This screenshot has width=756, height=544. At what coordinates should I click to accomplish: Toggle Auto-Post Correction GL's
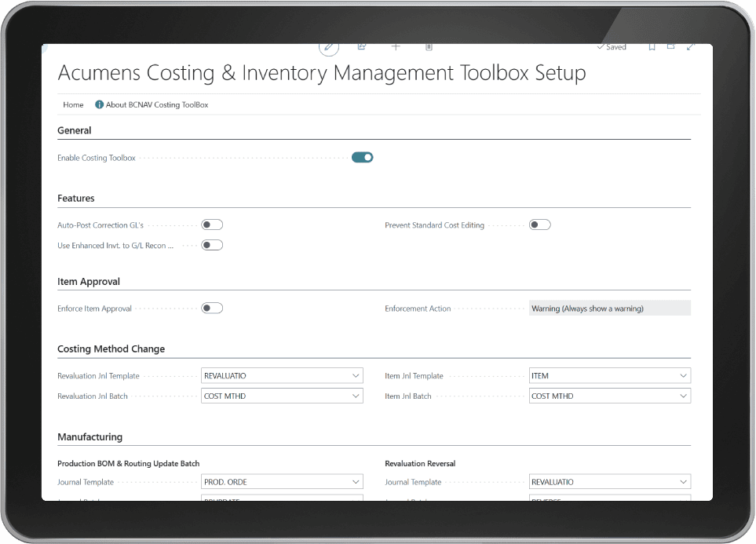tap(212, 225)
